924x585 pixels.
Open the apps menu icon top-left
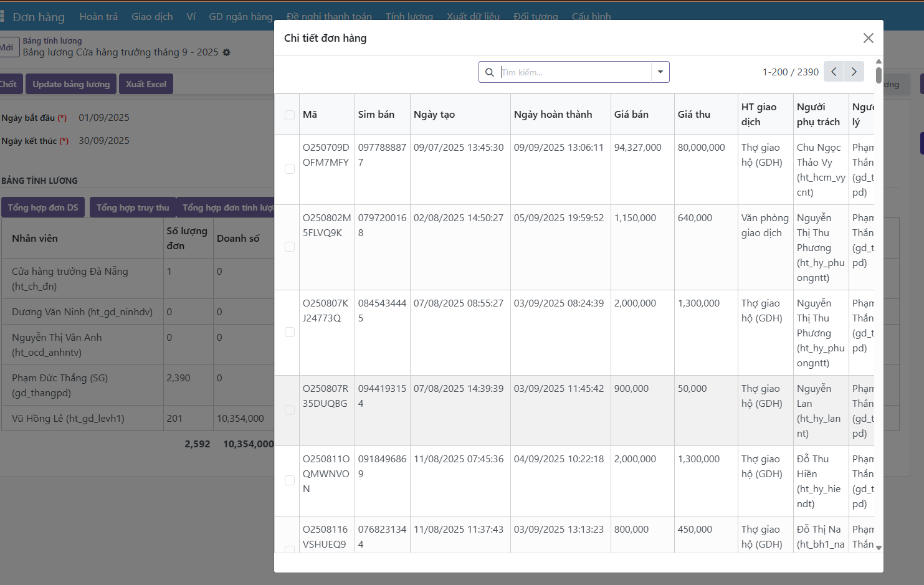[x=2, y=16]
